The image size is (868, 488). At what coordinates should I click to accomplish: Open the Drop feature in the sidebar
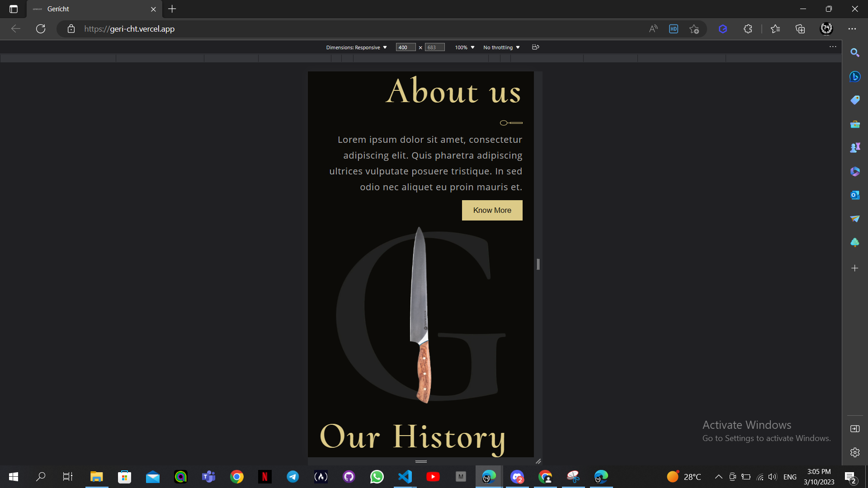coord(855,219)
